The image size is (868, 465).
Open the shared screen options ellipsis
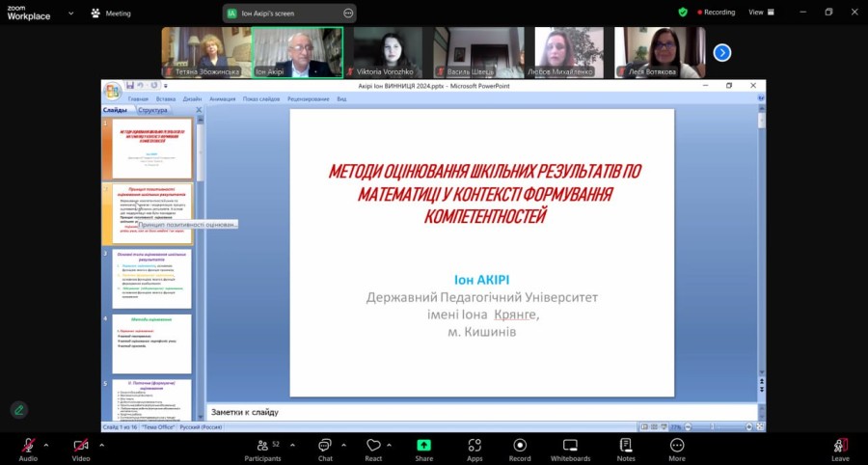[x=348, y=14]
